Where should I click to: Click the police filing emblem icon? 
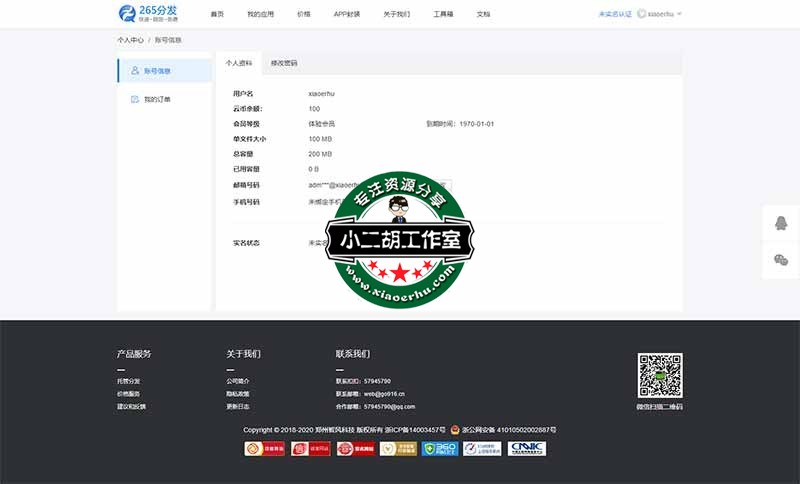[455, 429]
